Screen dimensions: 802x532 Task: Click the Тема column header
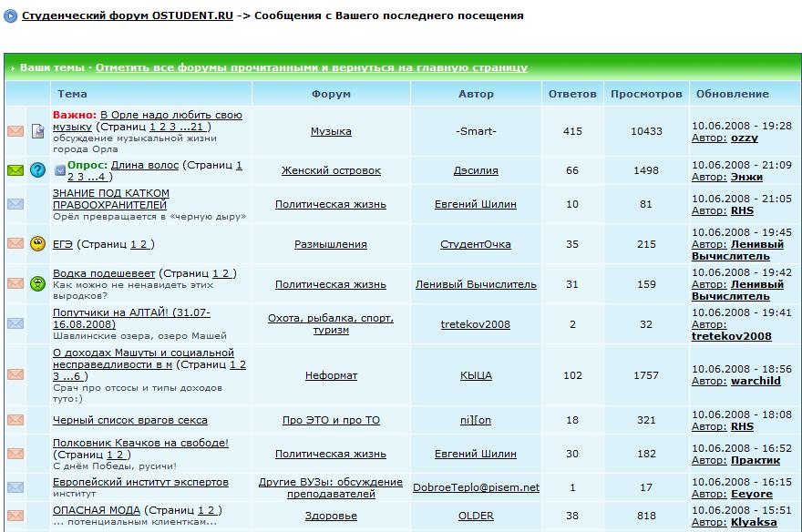[x=72, y=94]
